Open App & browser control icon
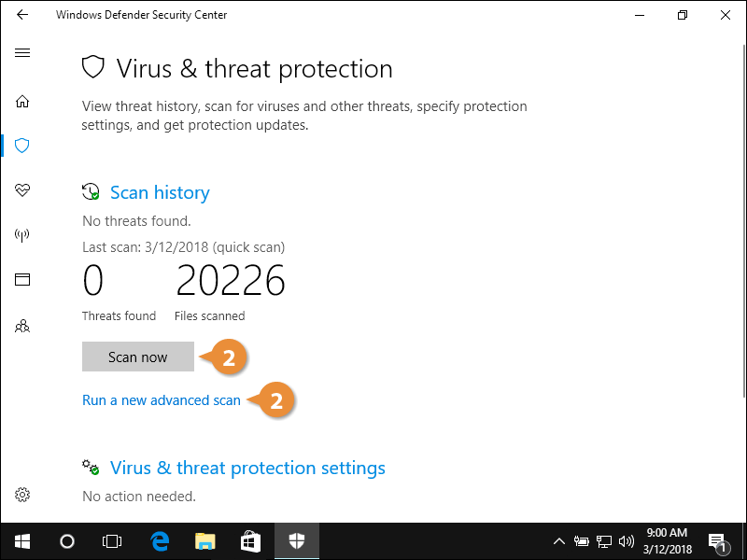Viewport: 747px width, 560px height. (x=22, y=280)
